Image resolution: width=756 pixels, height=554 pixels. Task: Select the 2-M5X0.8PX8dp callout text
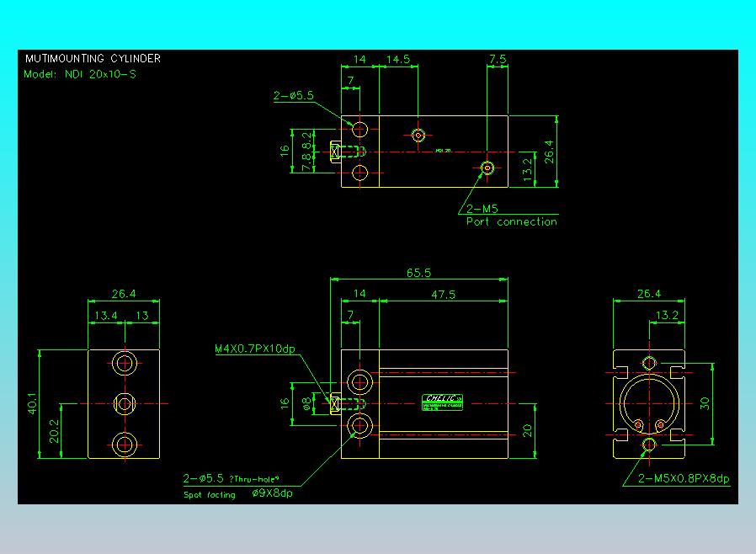click(x=684, y=479)
